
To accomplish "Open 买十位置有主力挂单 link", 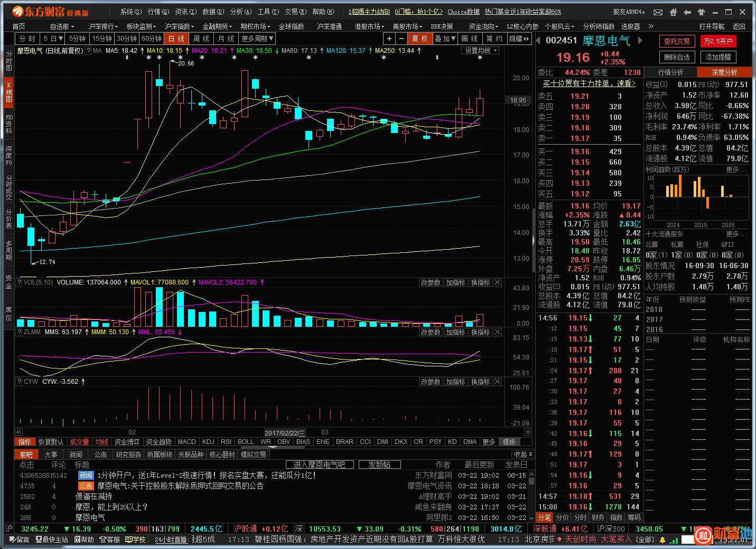I will (x=589, y=83).
